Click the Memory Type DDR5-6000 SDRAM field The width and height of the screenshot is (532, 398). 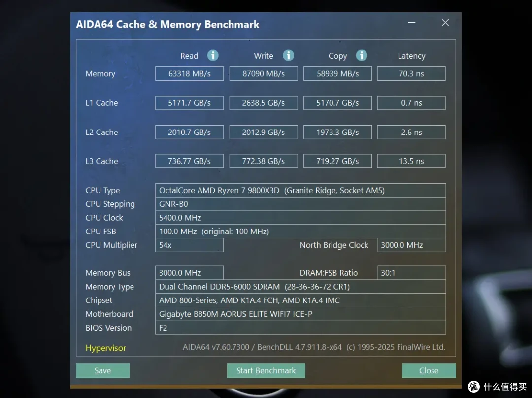click(x=300, y=287)
